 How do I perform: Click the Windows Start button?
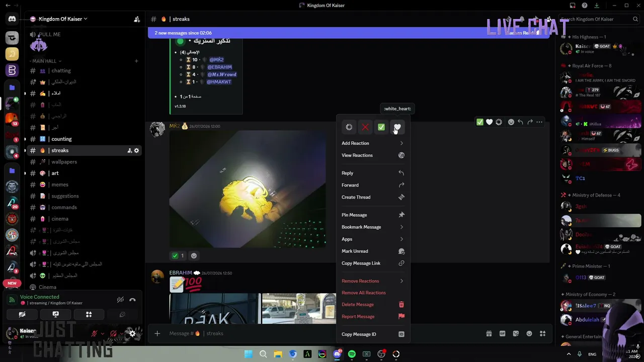click(x=249, y=354)
